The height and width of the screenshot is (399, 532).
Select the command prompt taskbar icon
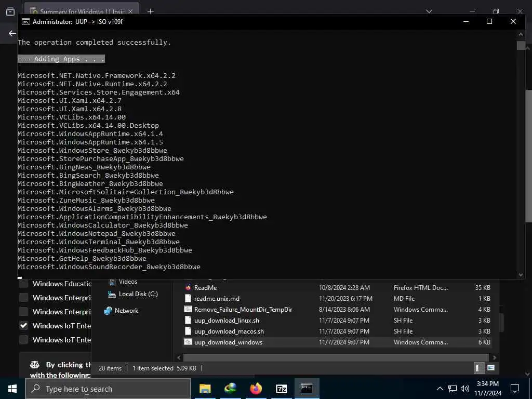[x=307, y=389]
